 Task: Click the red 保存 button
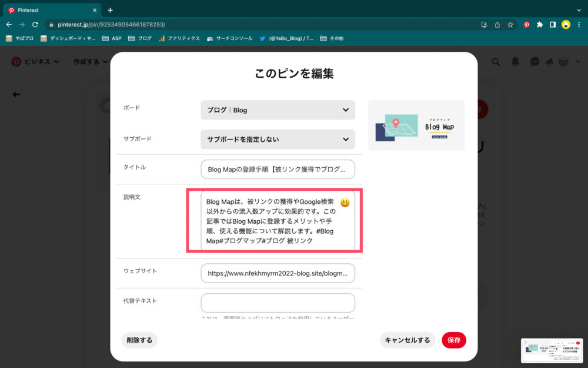tap(454, 340)
